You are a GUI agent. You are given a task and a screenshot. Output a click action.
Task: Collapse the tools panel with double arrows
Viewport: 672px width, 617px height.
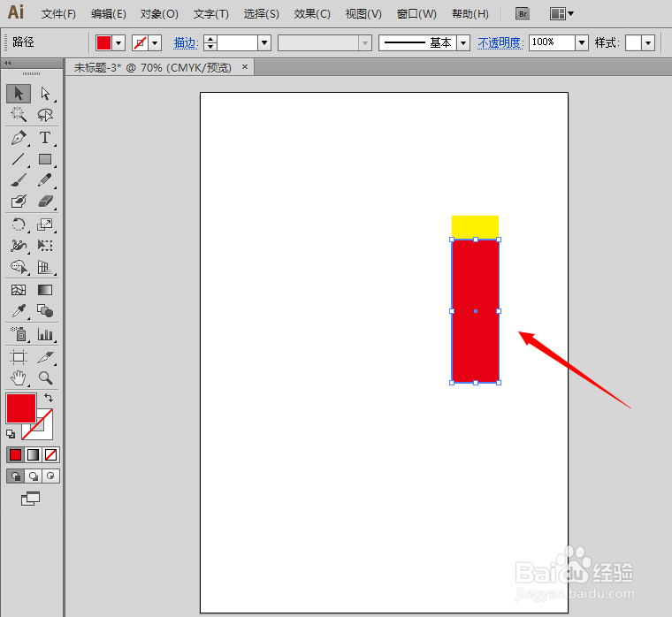point(7,64)
